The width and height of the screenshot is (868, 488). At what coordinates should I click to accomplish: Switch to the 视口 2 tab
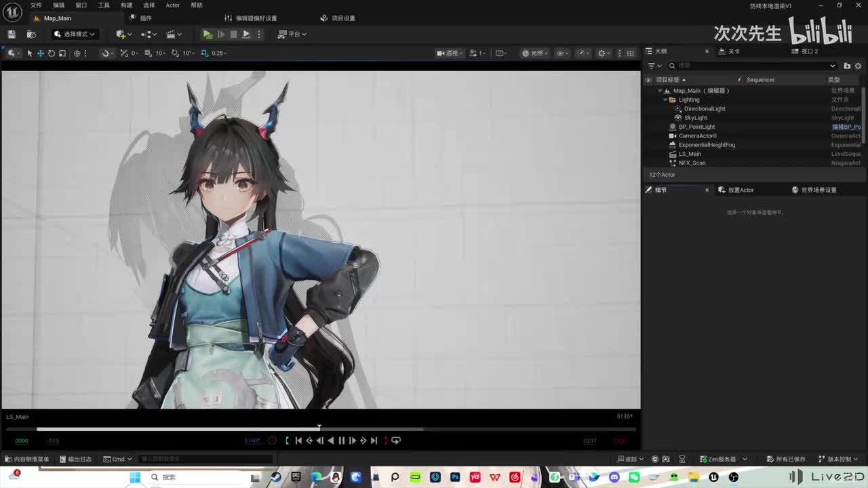[805, 52]
